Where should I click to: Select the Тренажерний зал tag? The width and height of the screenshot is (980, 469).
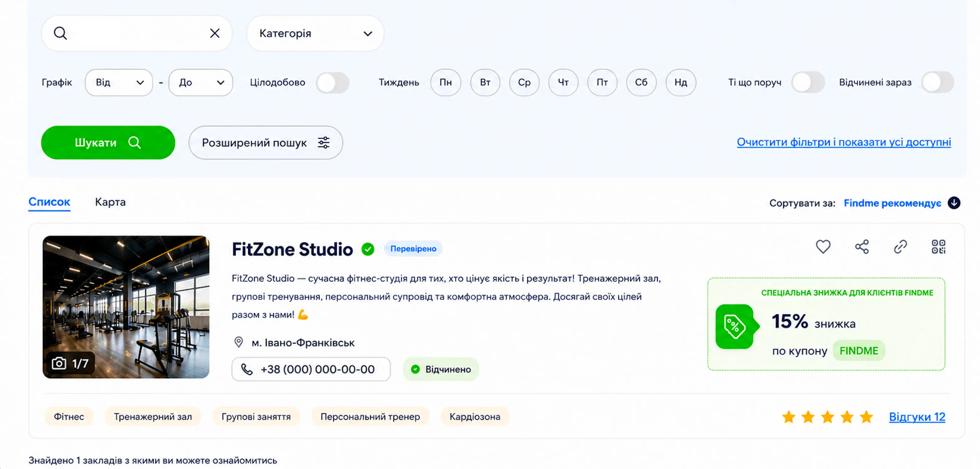click(153, 416)
